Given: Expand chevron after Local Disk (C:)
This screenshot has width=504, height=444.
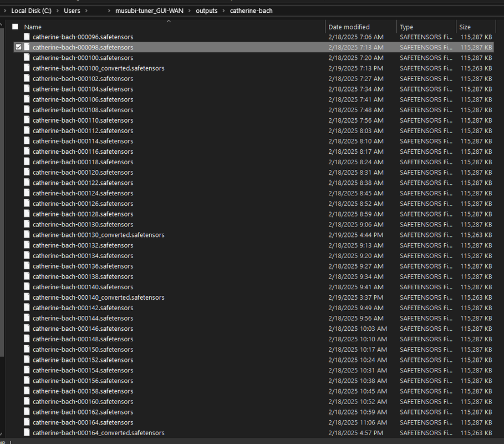Looking at the screenshot, I should pos(58,11).
